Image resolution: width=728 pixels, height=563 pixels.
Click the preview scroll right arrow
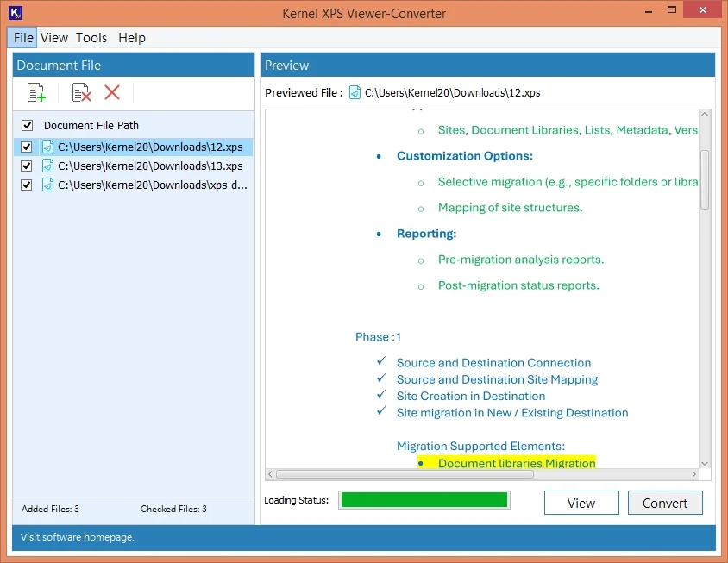tap(694, 474)
